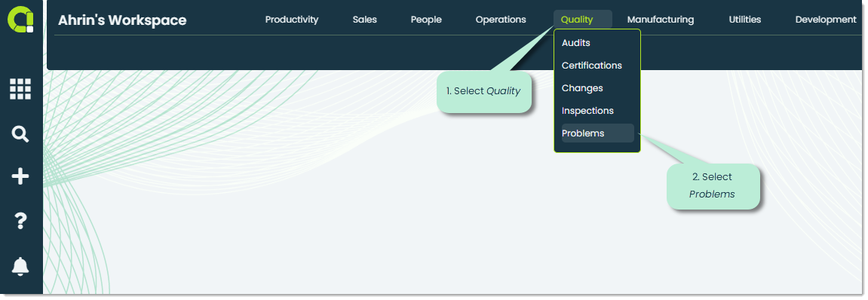Click the Ahrin's Workspace title
The width and height of the screenshot is (868, 300).
coord(122,20)
